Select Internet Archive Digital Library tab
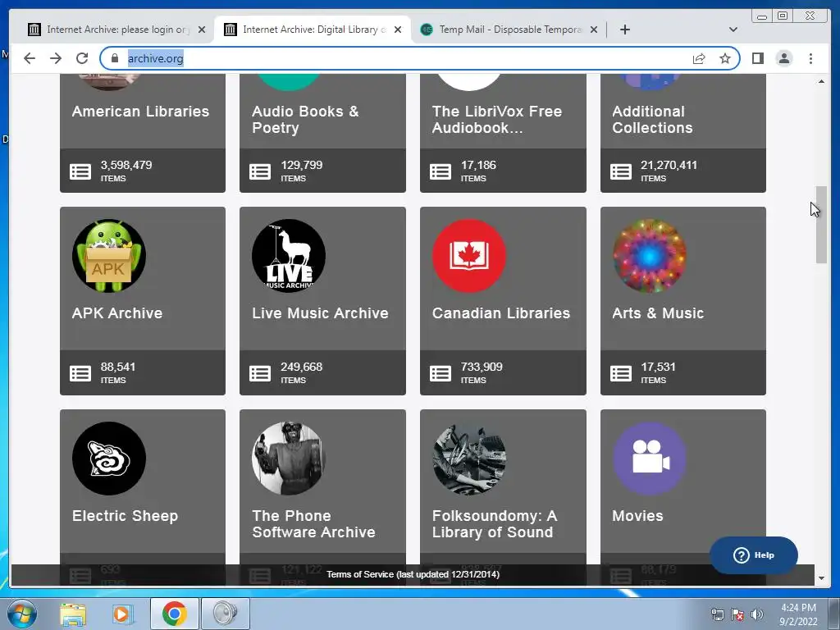The height and width of the screenshot is (630, 840). pos(313,30)
